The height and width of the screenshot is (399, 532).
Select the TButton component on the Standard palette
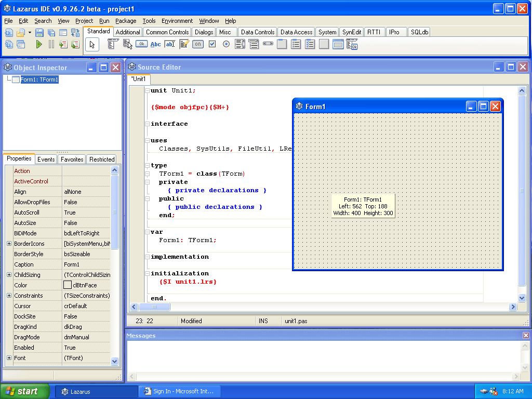point(142,44)
